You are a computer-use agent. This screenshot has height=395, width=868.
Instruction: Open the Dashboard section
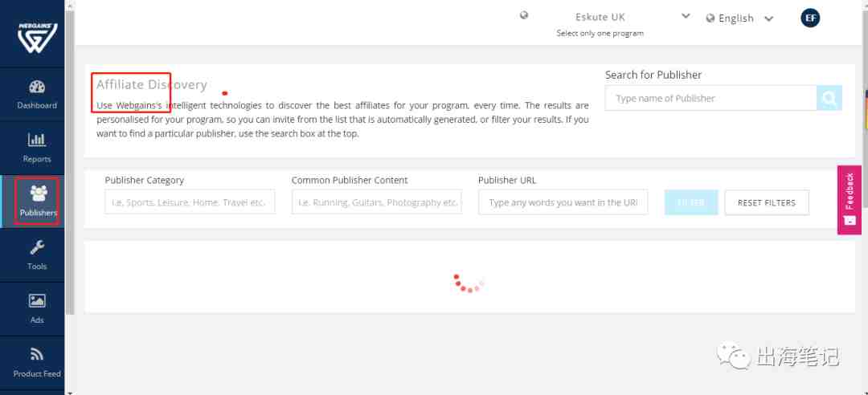point(36,95)
